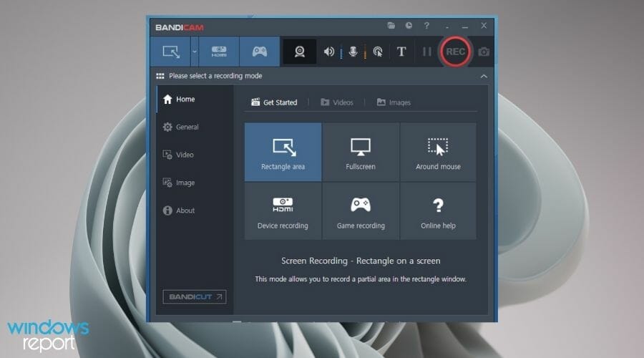Pause recording with the pause icon
644x358 pixels.
(x=427, y=52)
